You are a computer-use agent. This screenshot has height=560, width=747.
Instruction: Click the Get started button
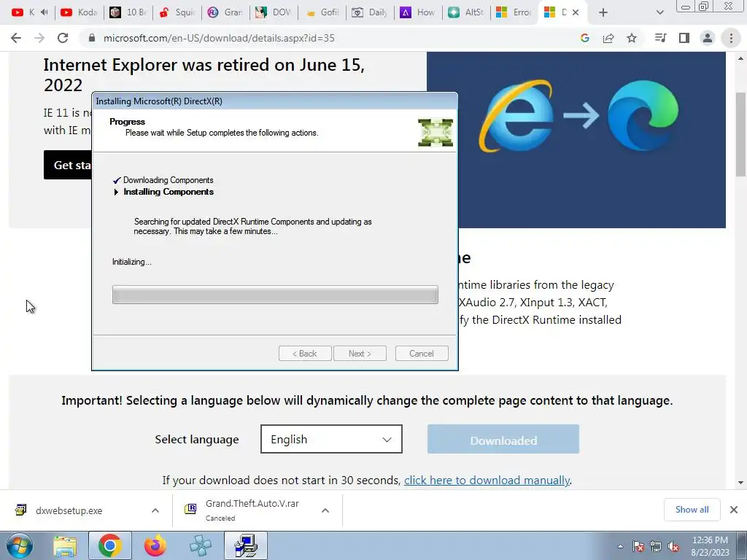point(68,166)
